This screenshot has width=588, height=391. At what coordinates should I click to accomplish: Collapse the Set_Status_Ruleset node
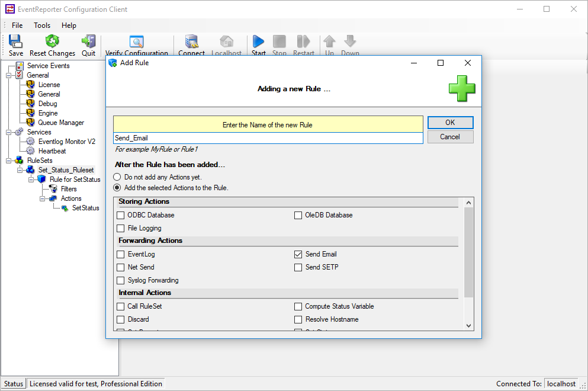click(x=20, y=170)
